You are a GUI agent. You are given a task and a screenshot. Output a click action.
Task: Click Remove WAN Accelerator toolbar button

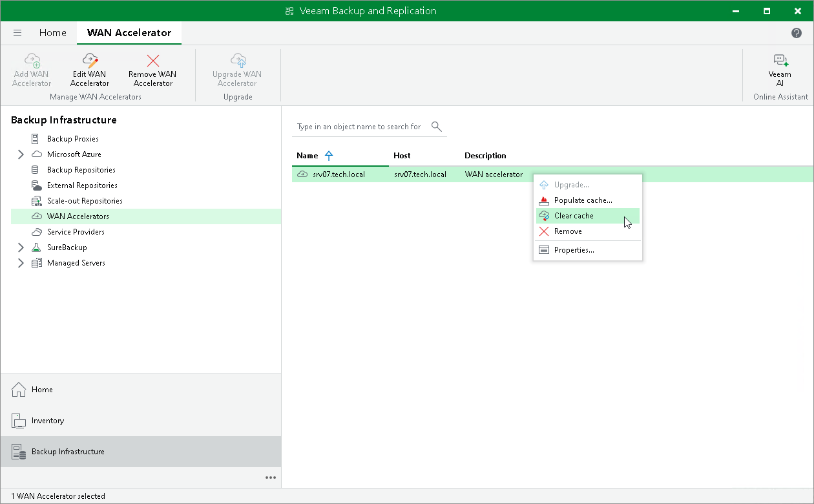point(152,70)
